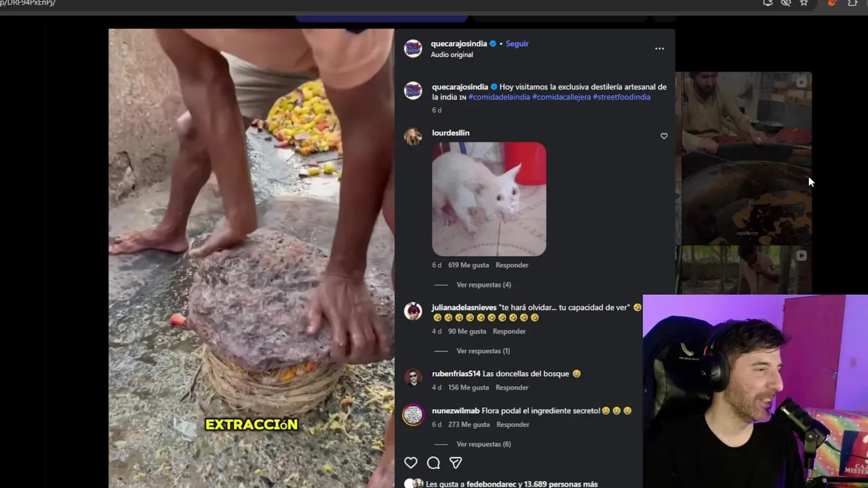Open the #comidadelaindia hashtag link

pos(499,97)
